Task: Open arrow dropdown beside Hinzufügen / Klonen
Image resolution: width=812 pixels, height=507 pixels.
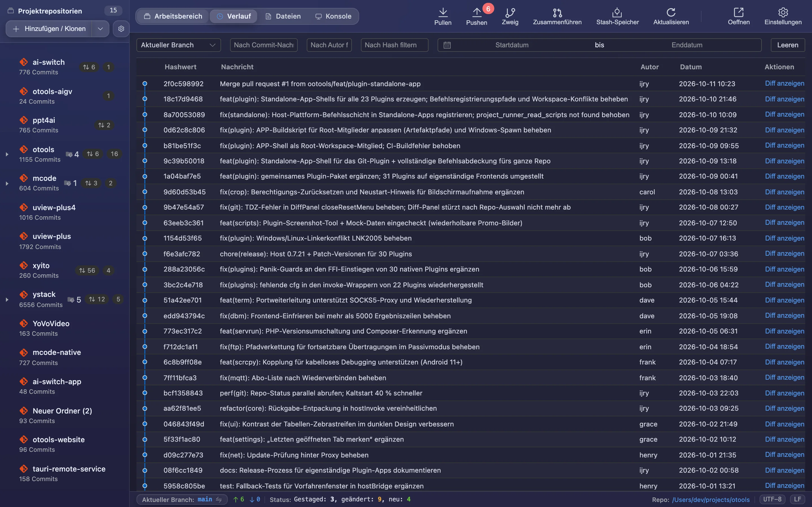Action: [100, 29]
